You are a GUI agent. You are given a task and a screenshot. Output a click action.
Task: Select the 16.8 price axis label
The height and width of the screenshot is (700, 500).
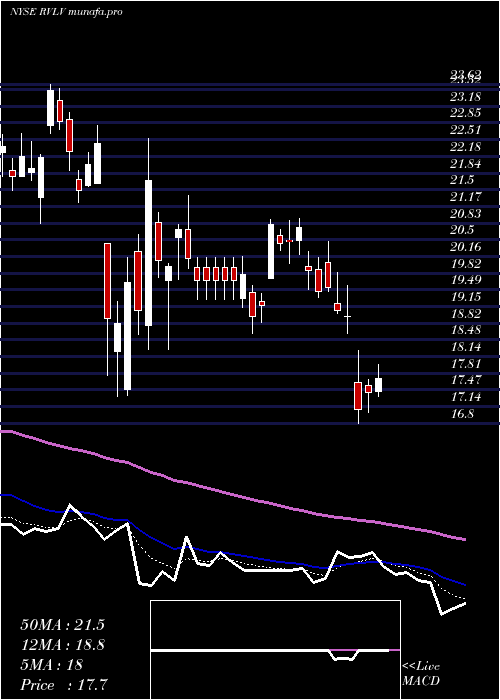pos(462,414)
